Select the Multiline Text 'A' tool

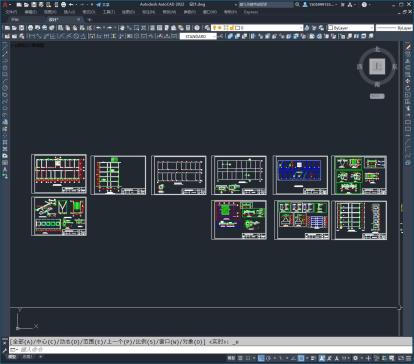coord(5,169)
